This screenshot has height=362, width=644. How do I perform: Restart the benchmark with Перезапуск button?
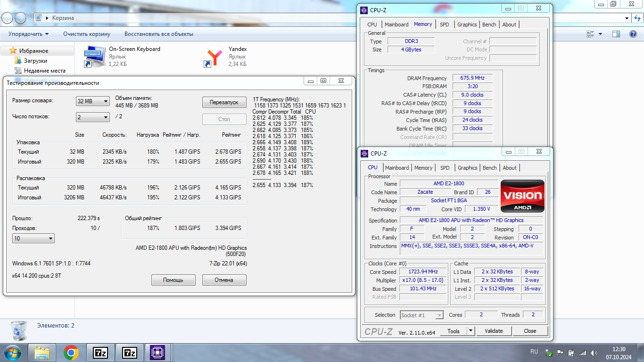[x=224, y=102]
